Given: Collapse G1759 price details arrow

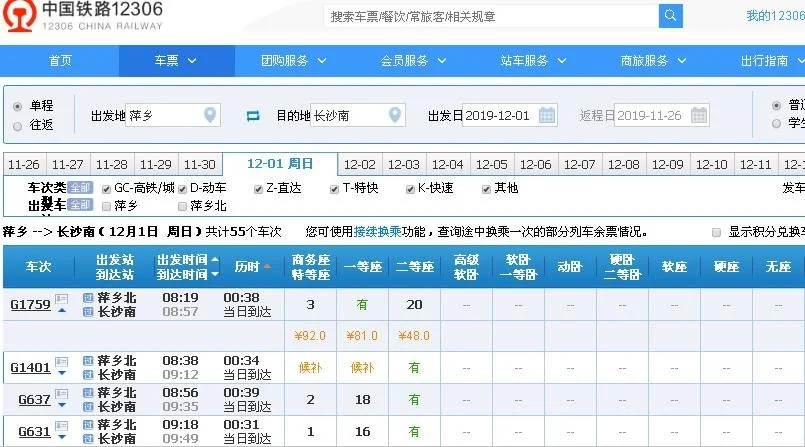Looking at the screenshot, I should (62, 310).
